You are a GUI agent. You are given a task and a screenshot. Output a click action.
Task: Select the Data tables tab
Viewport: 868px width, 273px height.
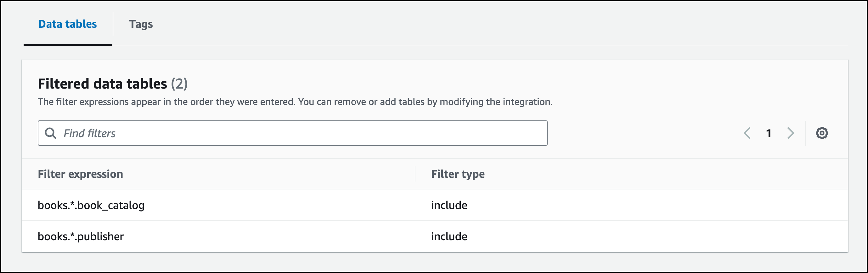(67, 24)
